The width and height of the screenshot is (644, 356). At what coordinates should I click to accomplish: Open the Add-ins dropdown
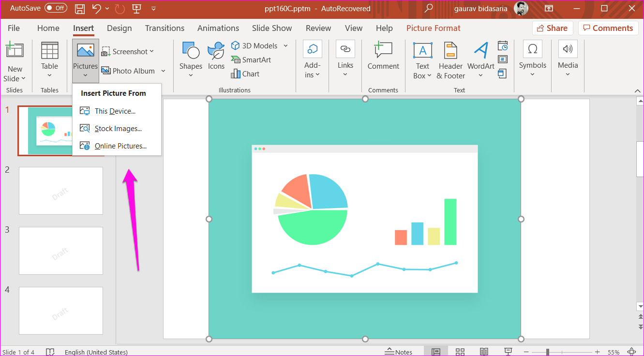(313, 60)
